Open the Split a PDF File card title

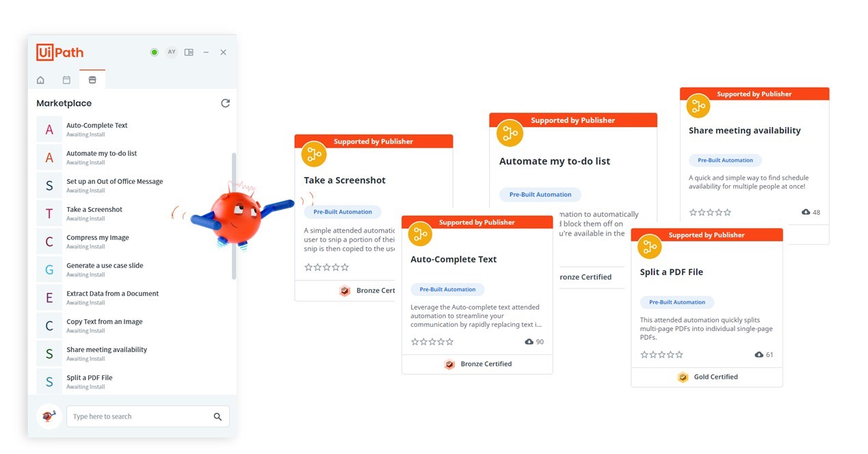point(672,272)
